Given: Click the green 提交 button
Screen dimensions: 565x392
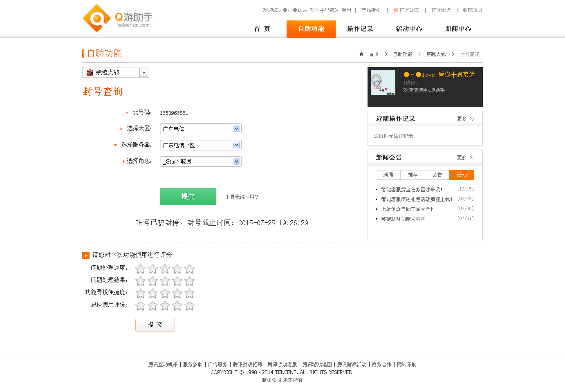Looking at the screenshot, I should point(188,197).
